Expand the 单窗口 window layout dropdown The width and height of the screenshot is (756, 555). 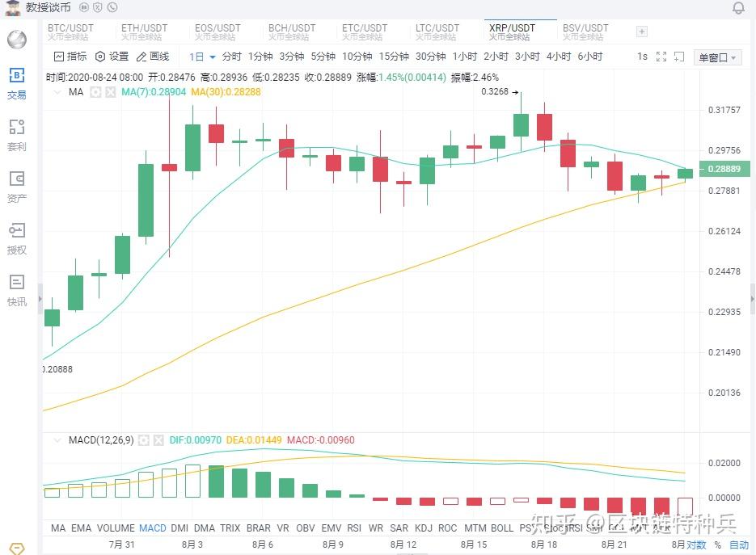tap(717, 57)
